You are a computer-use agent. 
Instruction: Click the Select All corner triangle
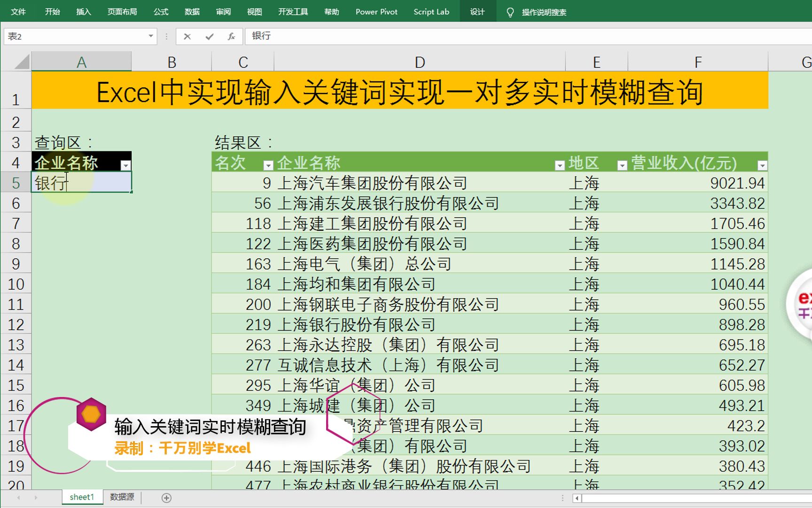tap(21, 62)
